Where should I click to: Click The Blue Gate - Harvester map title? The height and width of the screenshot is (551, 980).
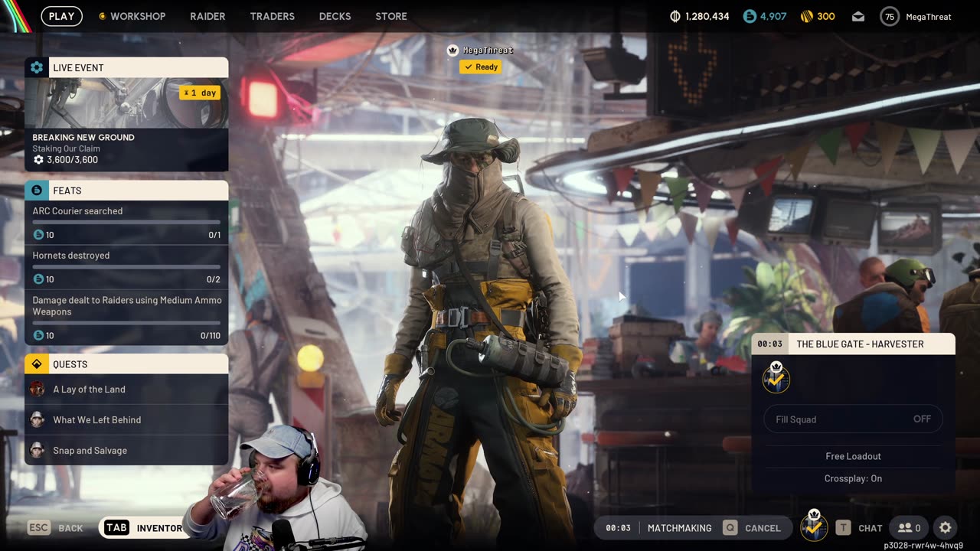pyautogui.click(x=860, y=344)
